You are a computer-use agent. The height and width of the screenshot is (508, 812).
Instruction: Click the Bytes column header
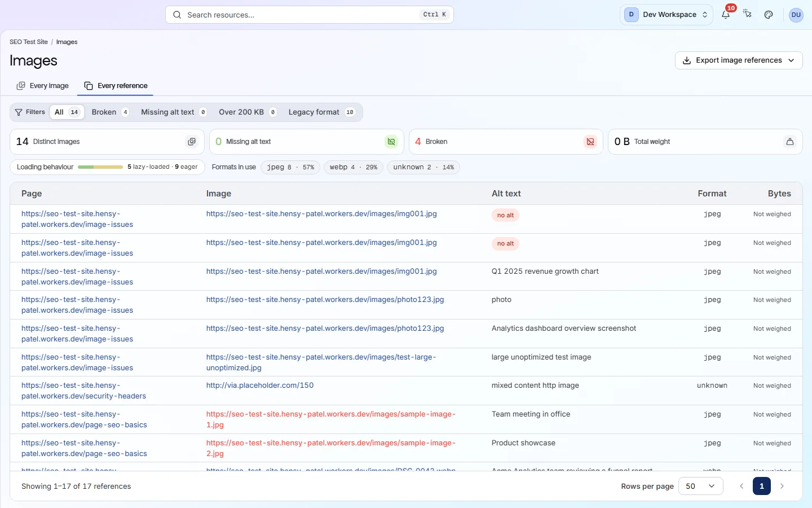779,194
